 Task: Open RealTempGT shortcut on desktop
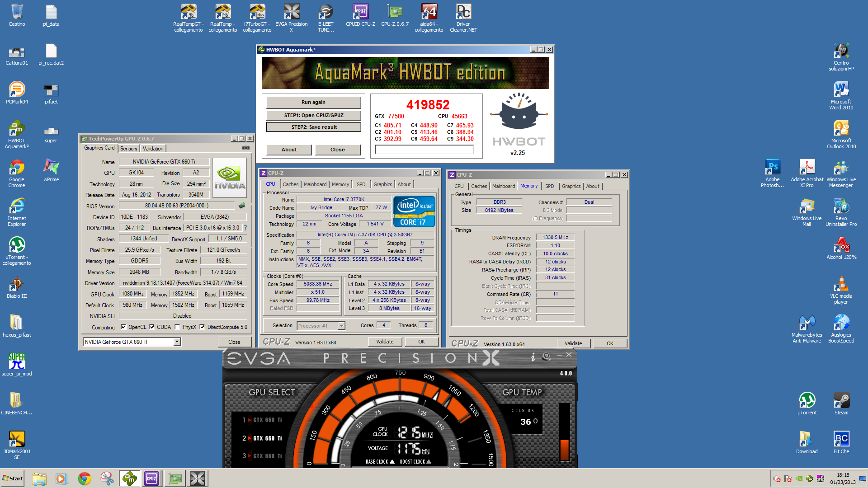(189, 18)
